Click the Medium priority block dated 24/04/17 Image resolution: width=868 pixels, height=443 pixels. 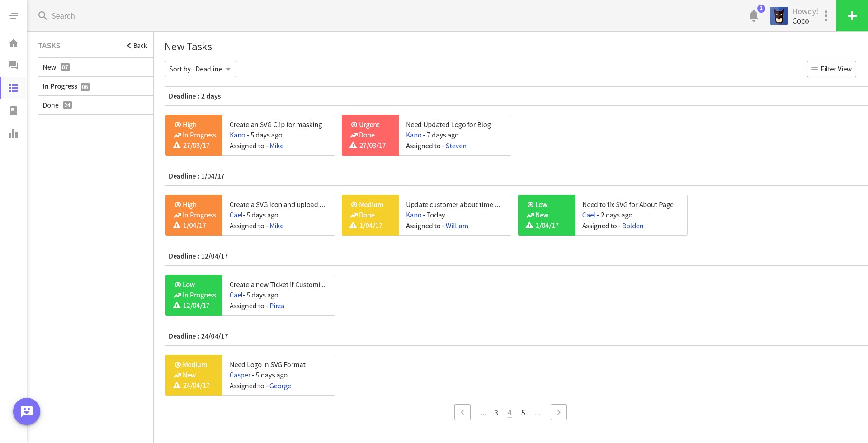194,375
